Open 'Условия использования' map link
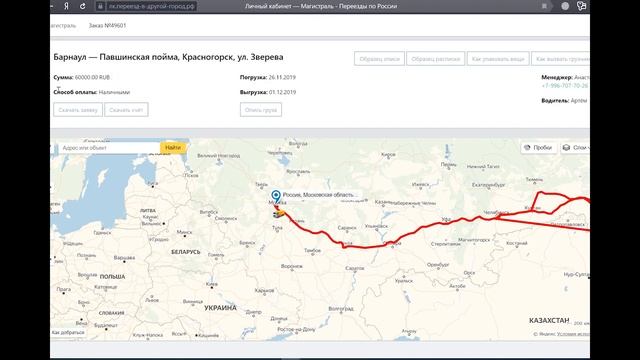The height and width of the screenshot is (360, 640). tap(573, 334)
